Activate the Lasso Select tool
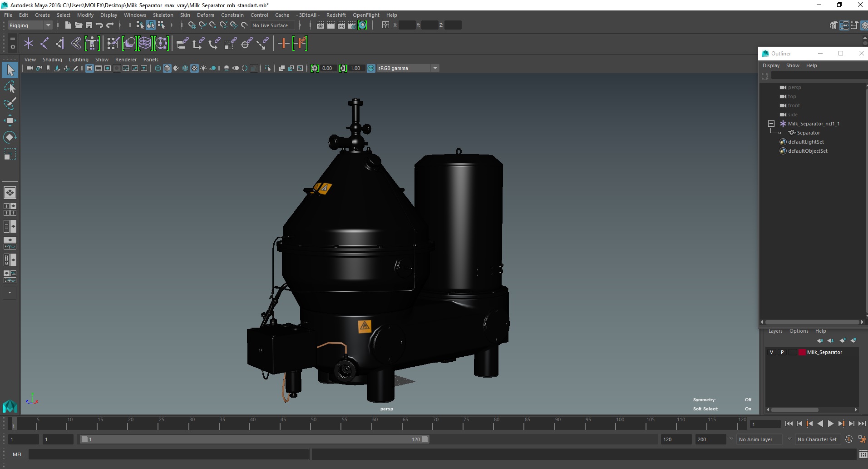The width and height of the screenshot is (868, 469). 10,87
